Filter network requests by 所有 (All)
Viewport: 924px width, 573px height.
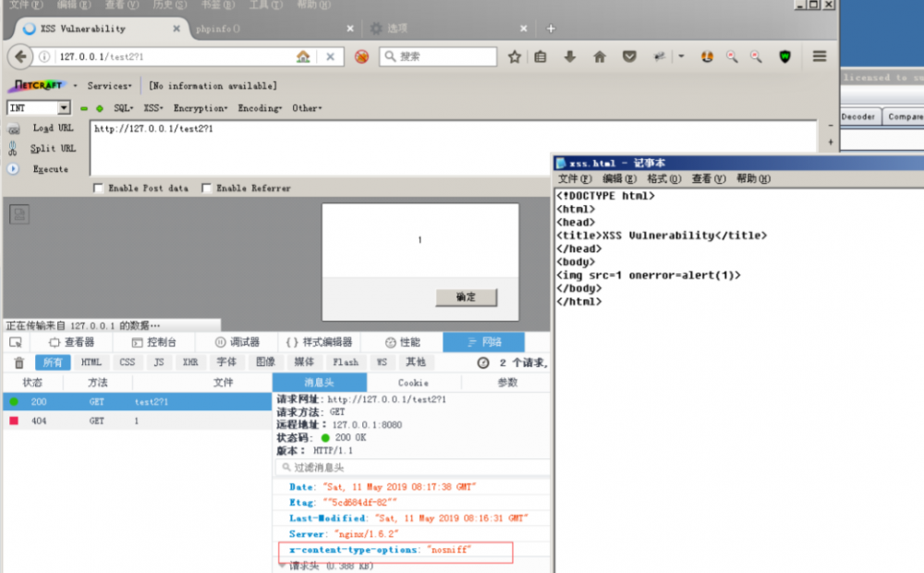(53, 362)
